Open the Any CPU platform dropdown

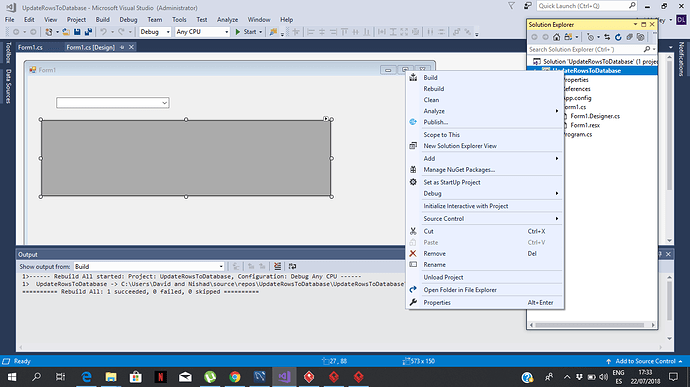click(x=202, y=32)
